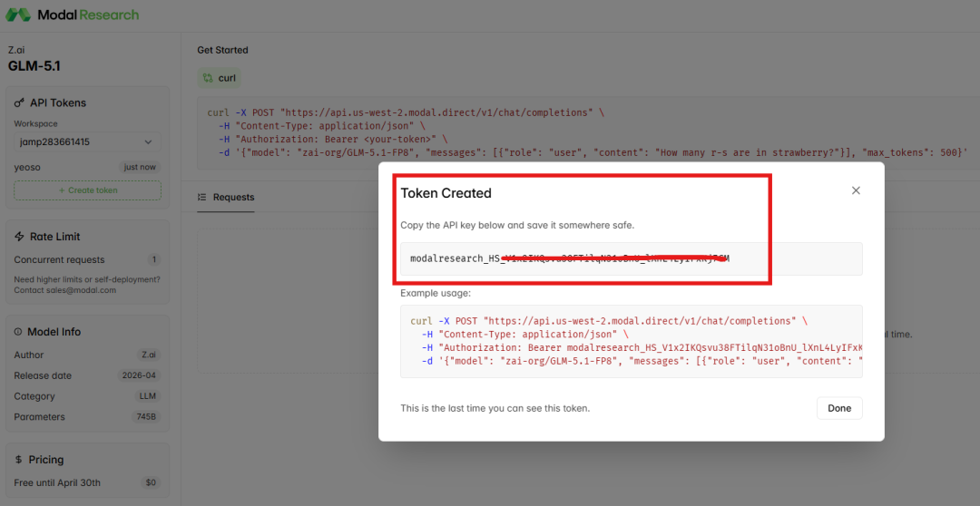The width and height of the screenshot is (980, 506).
Task: Click the Get Started heading
Action: [x=222, y=50]
